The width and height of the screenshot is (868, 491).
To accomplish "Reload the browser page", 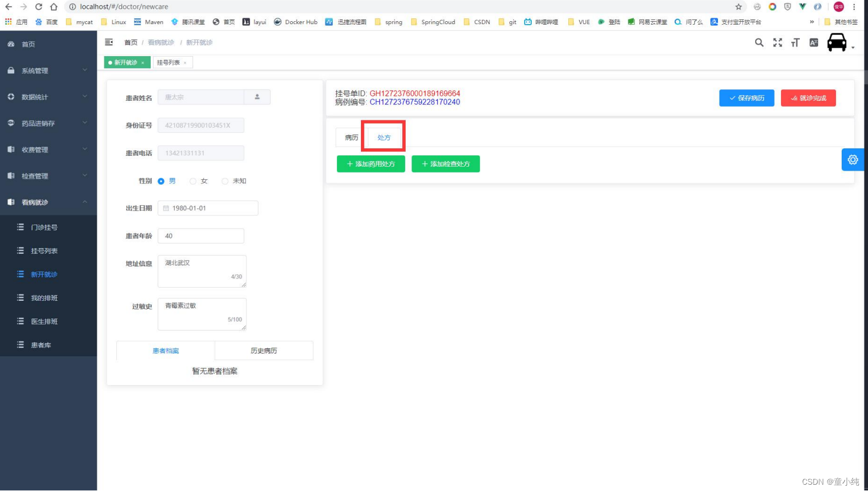I will point(38,7).
